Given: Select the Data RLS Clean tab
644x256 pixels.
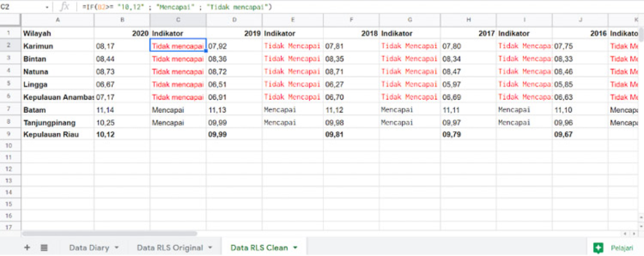Looking at the screenshot, I should click(x=259, y=247).
